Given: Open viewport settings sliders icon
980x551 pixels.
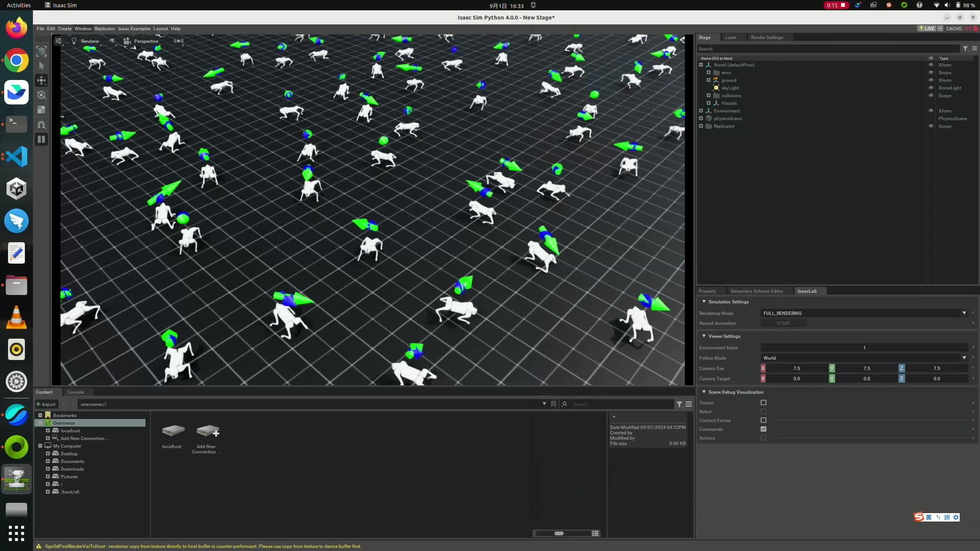Looking at the screenshot, I should pos(58,41).
